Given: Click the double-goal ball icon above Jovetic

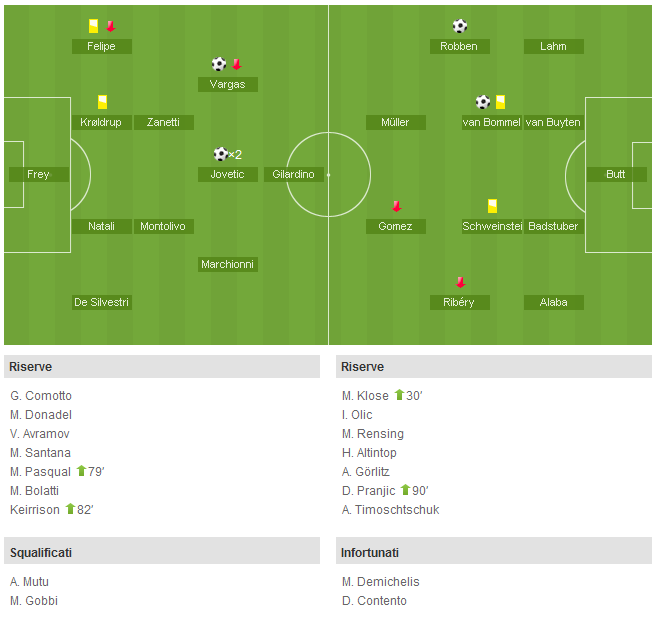Looking at the screenshot, I should click(x=228, y=154).
